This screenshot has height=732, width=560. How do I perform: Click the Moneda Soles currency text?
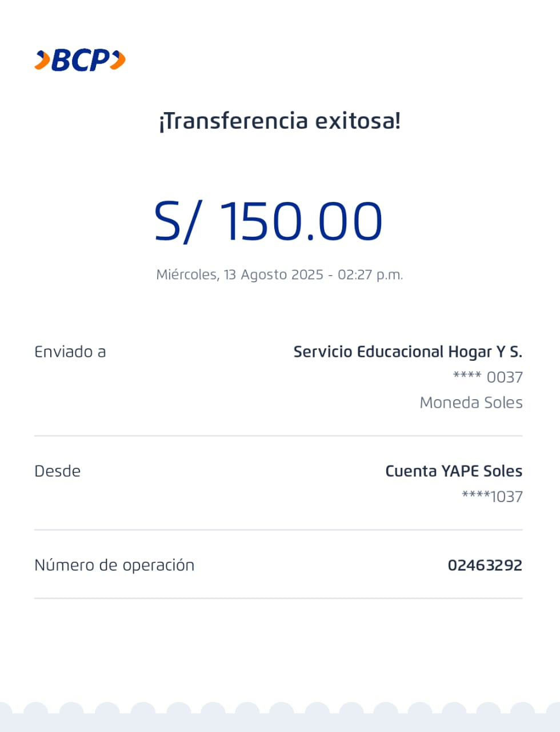[471, 403]
